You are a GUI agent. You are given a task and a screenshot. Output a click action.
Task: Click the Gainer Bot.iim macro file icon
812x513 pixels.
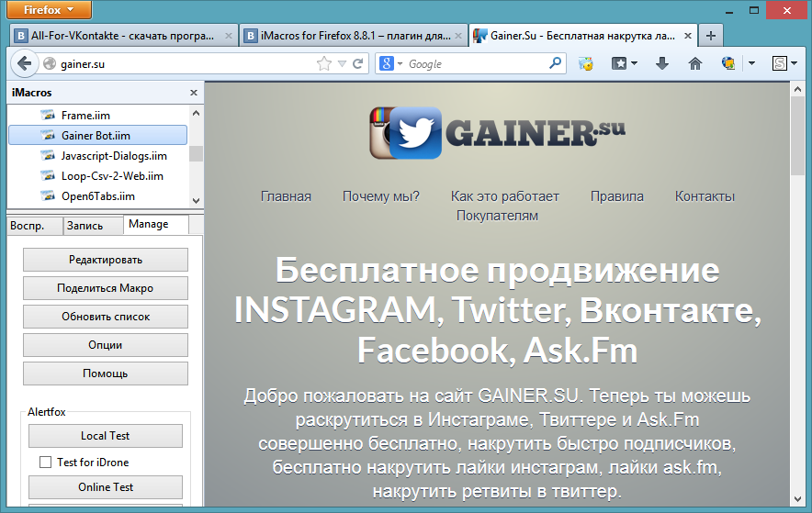pyautogui.click(x=48, y=135)
